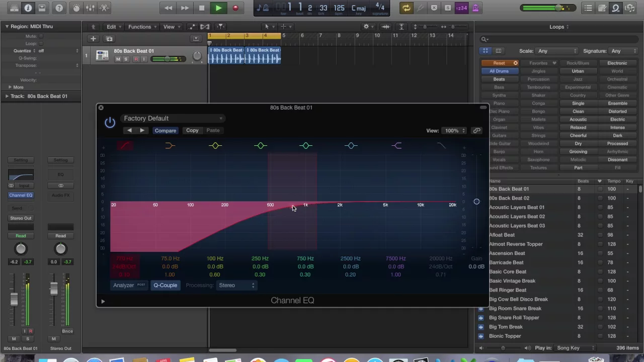
Task: Reset the loop browser filters
Action: pyautogui.click(x=500, y=63)
